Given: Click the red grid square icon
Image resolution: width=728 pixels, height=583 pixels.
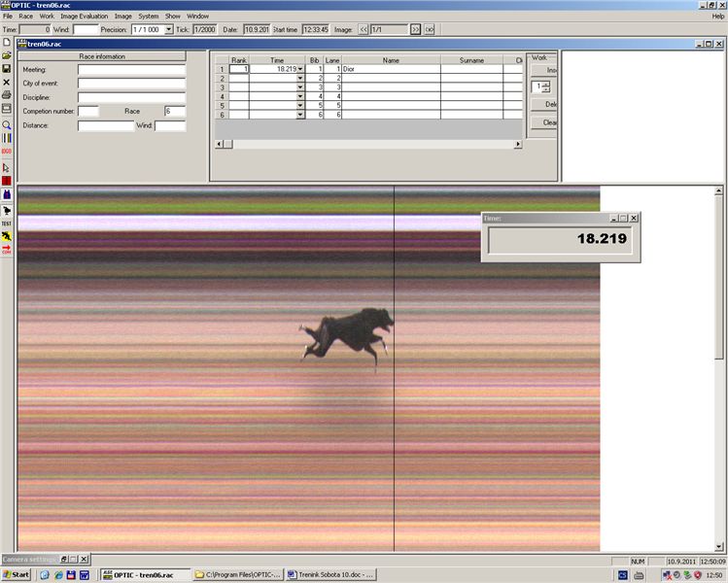Looking at the screenshot, I should pos(7,181).
